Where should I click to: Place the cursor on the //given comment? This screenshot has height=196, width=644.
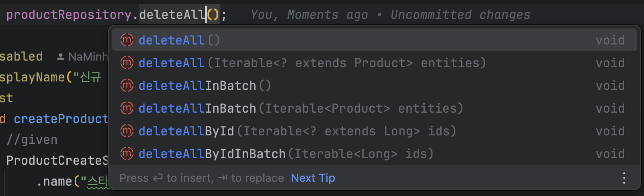point(32,140)
